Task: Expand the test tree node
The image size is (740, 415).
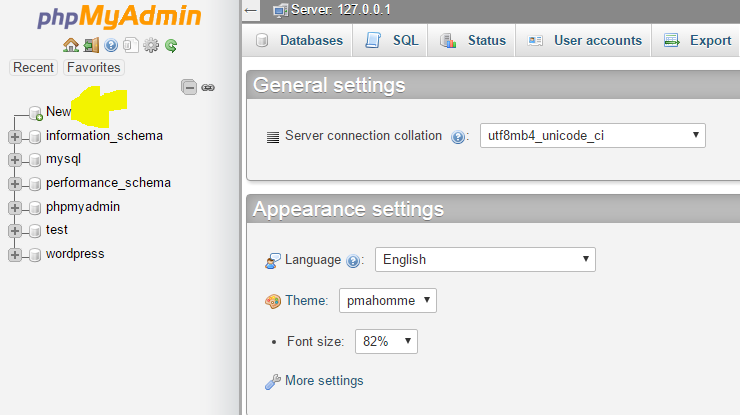Action: click(x=15, y=231)
